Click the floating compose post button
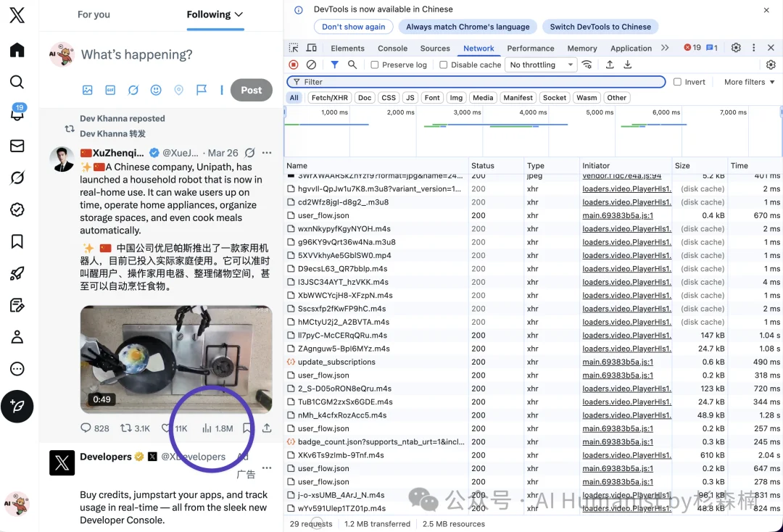Screen dimensions: 783x532 click(x=17, y=407)
